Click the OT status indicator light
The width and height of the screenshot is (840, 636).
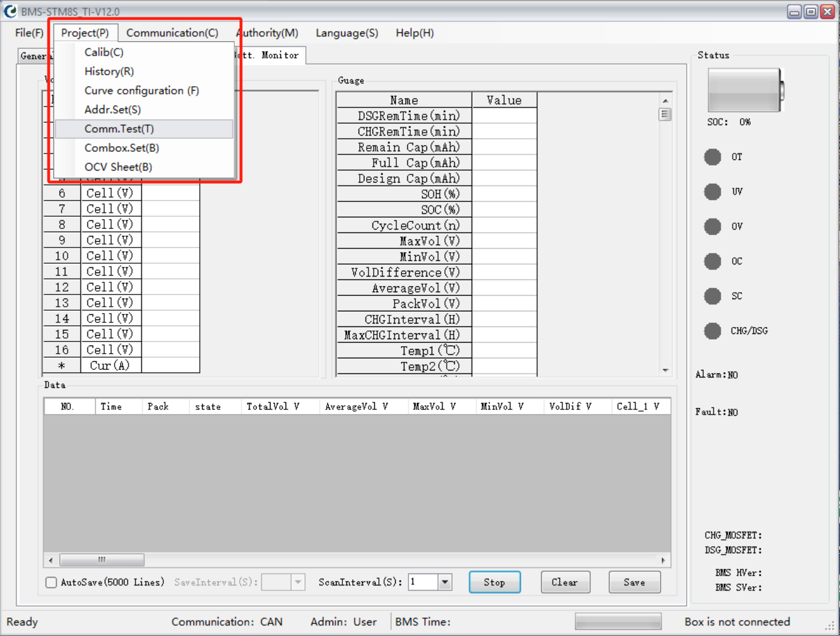click(x=712, y=157)
